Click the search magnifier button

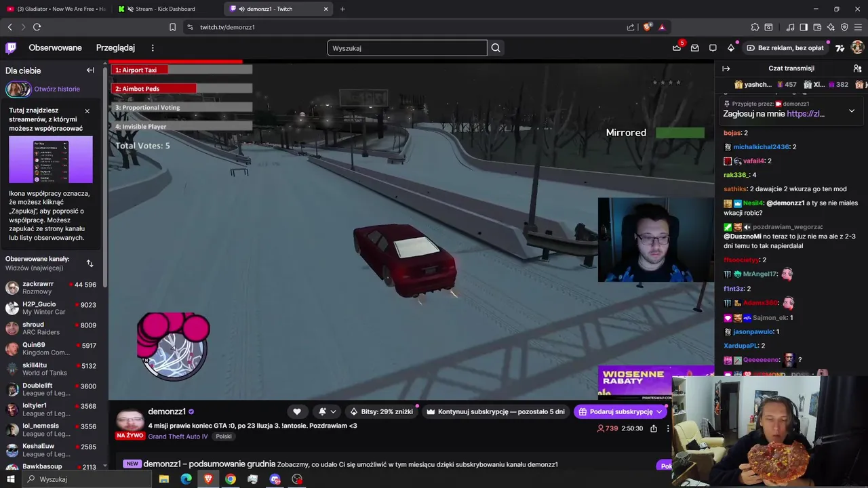(496, 48)
